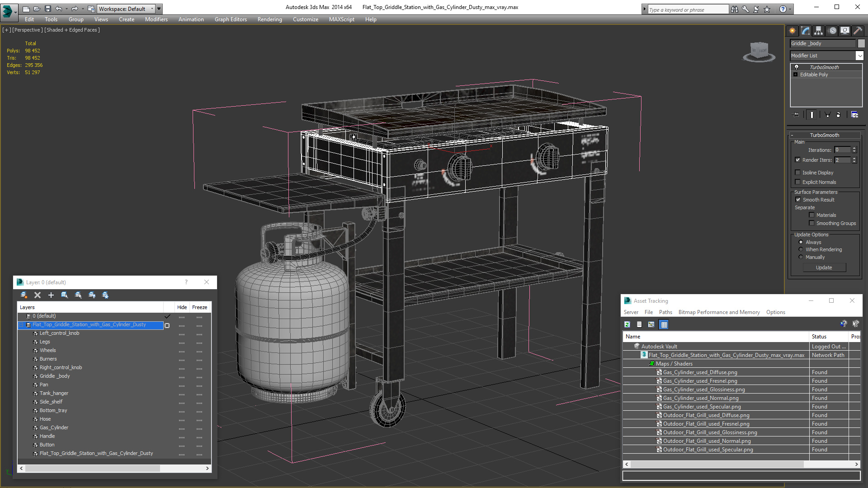Enable the Isoline Display checkbox

pyautogui.click(x=798, y=173)
